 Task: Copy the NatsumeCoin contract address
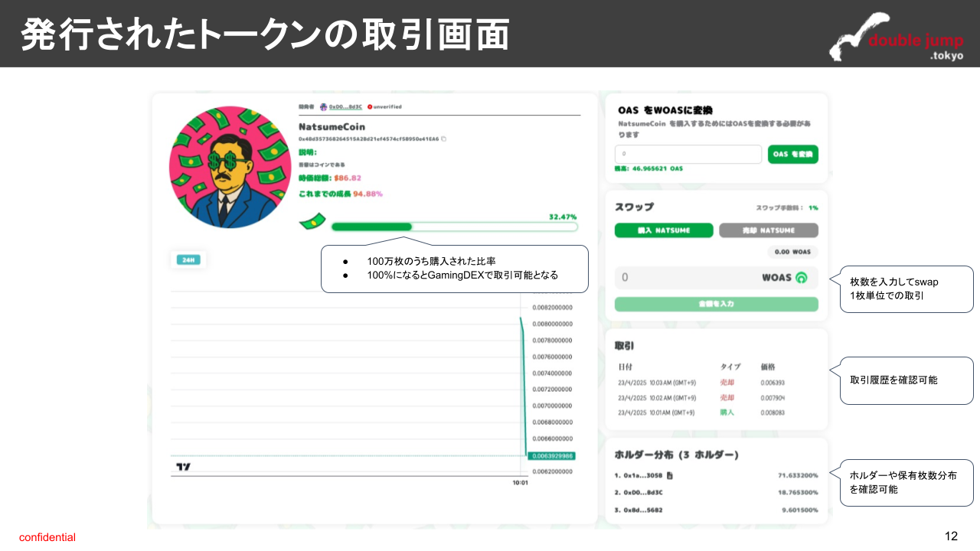click(x=444, y=139)
